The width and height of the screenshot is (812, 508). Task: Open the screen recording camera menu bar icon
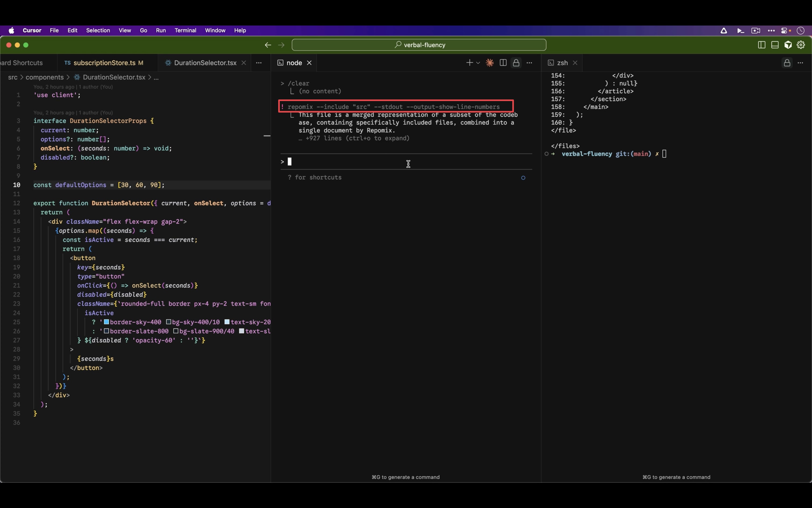point(756,31)
